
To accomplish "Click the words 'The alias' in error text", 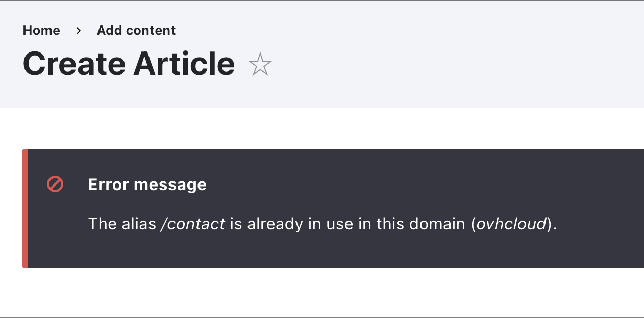I will [122, 224].
